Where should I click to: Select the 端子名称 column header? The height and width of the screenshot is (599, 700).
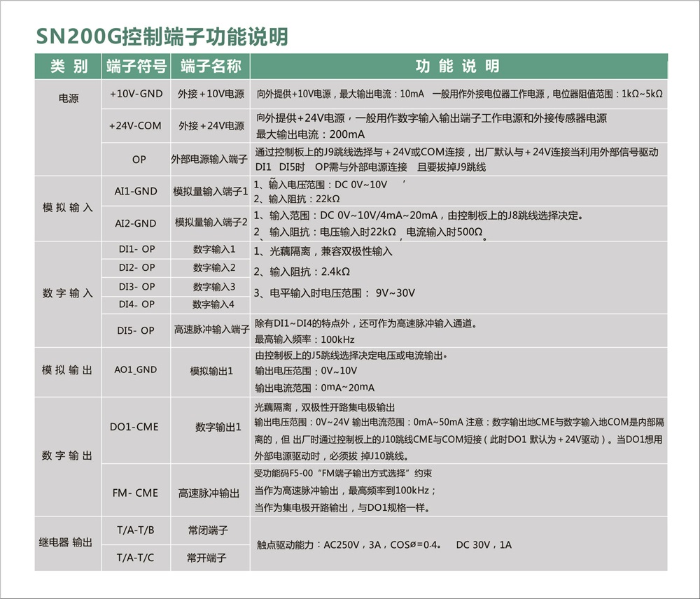[x=211, y=66]
